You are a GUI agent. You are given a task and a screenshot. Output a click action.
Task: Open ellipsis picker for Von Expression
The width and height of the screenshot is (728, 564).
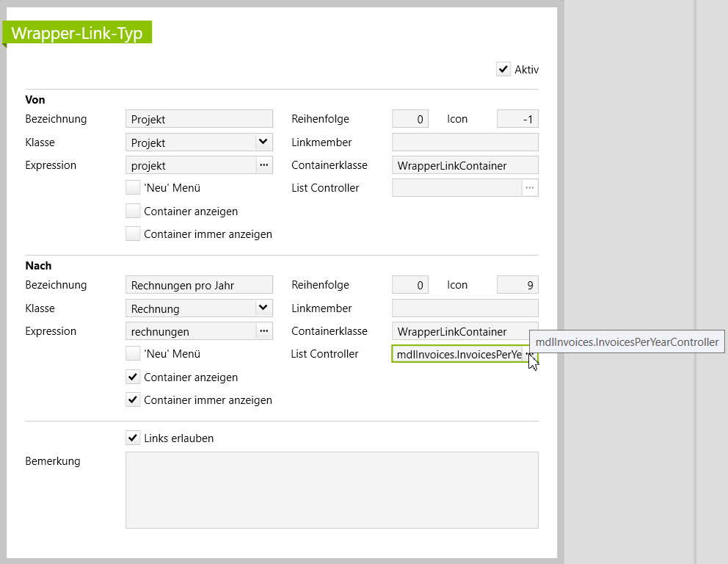point(263,165)
